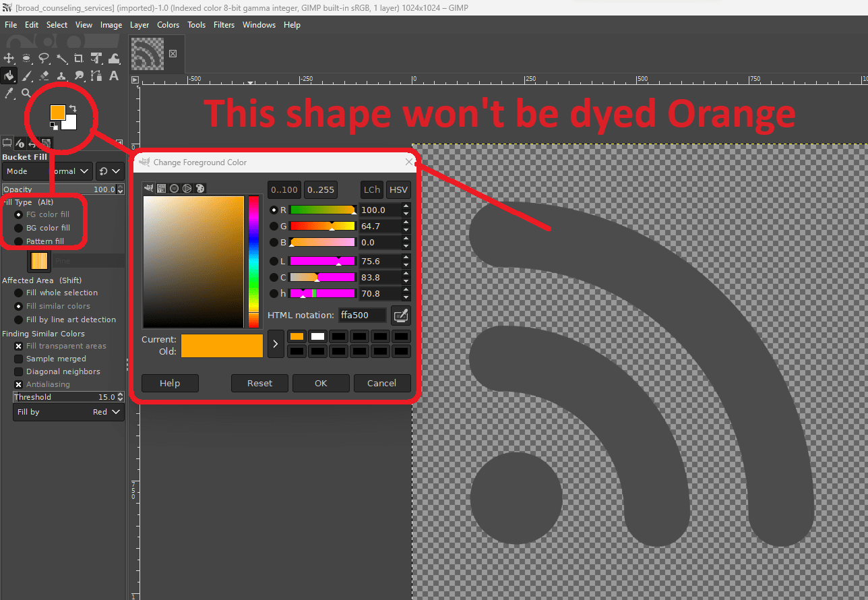Viewport: 868px width, 600px height.
Task: Click Cancel in color dialog
Action: (382, 383)
